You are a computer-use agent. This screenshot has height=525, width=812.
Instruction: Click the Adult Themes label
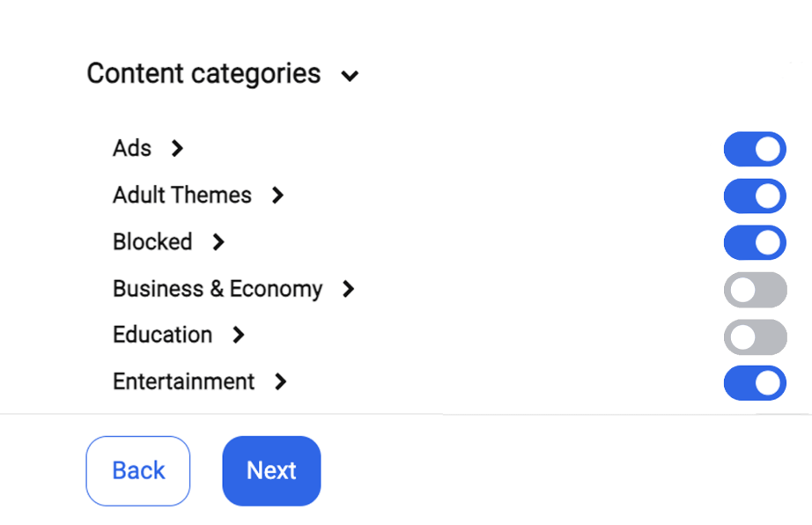[181, 196]
